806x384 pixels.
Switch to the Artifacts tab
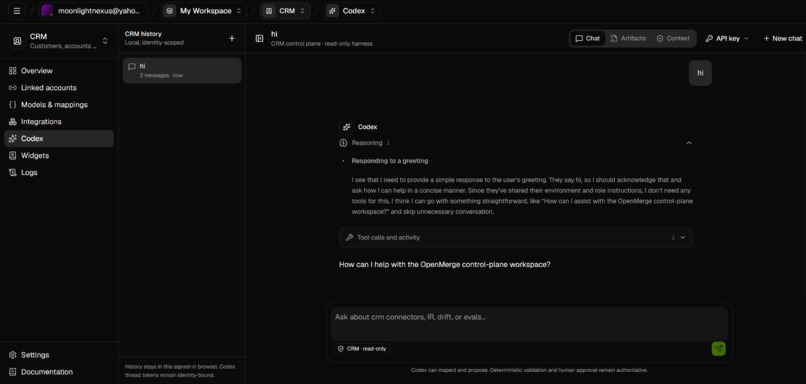point(628,38)
